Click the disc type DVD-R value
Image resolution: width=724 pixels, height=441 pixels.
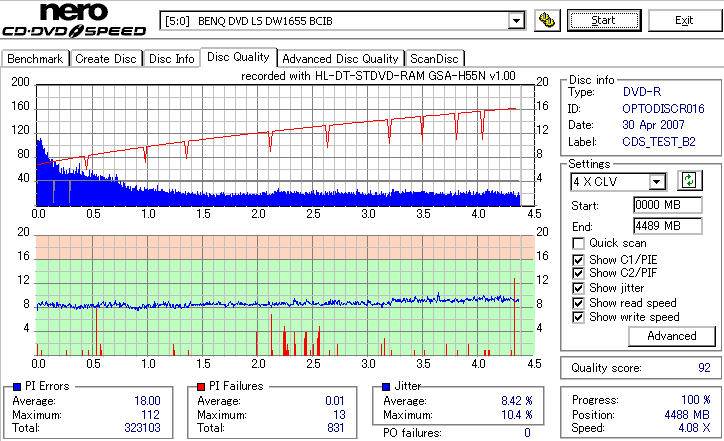642,92
